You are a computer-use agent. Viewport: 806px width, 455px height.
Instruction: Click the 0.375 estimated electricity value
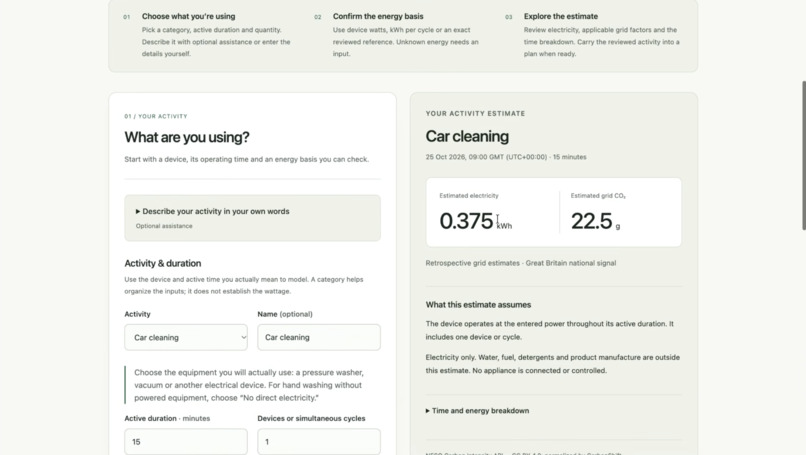click(x=466, y=221)
